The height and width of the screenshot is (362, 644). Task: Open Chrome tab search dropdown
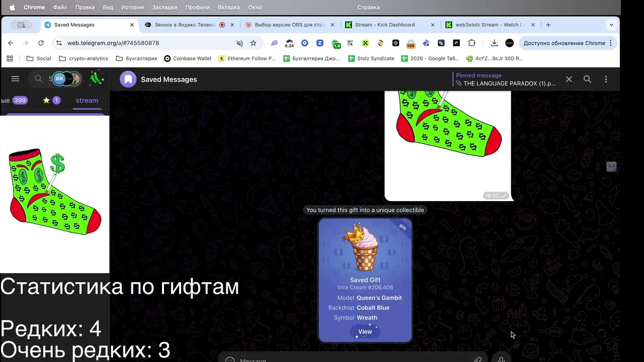coord(611,25)
